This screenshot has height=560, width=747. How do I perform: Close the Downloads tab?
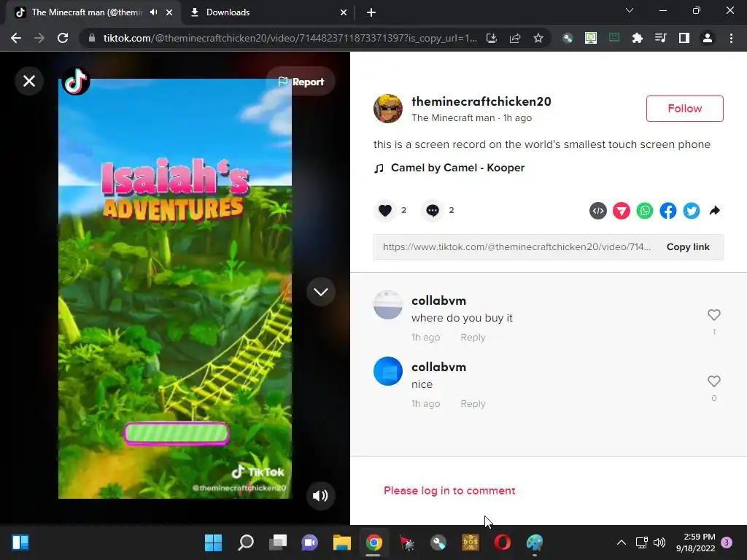[344, 13]
